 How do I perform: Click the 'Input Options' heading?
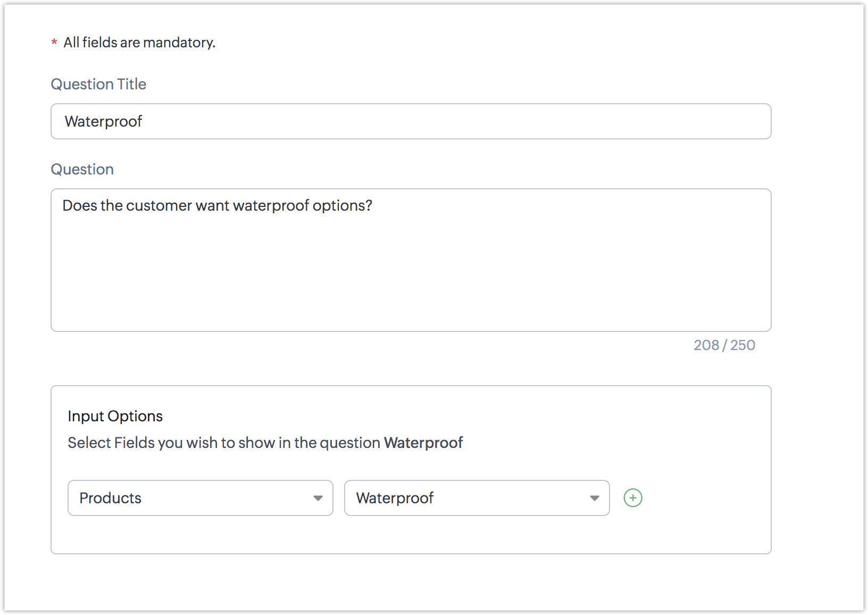point(115,416)
